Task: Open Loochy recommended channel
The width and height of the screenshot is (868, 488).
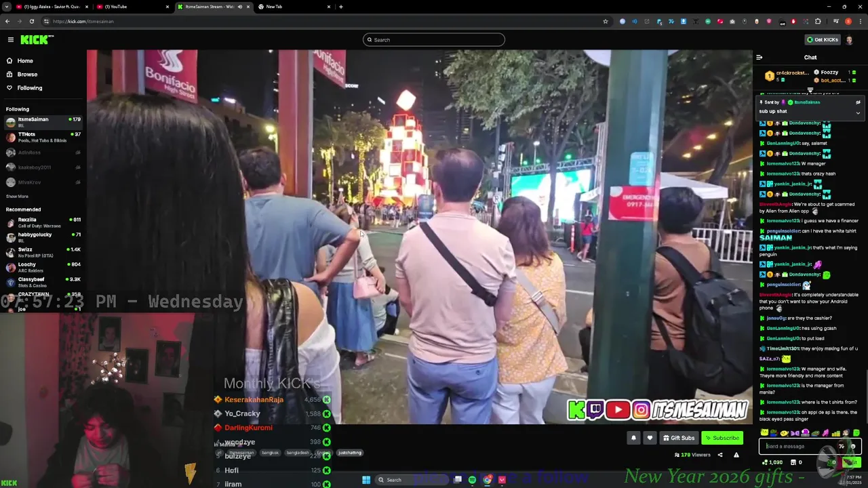Action: coord(43,267)
